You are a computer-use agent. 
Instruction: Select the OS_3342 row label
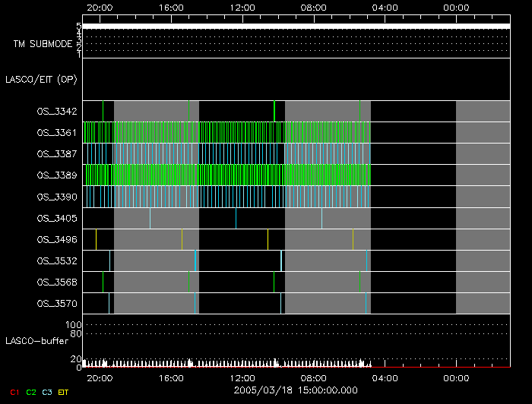pyautogui.click(x=57, y=112)
